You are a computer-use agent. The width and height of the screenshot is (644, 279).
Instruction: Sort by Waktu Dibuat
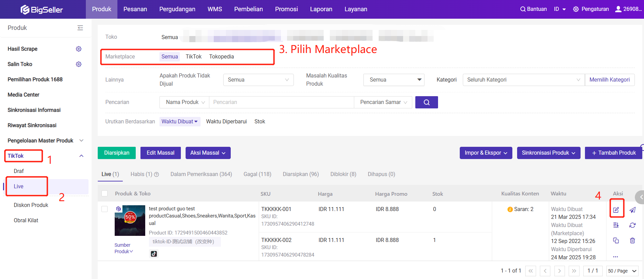pos(179,122)
